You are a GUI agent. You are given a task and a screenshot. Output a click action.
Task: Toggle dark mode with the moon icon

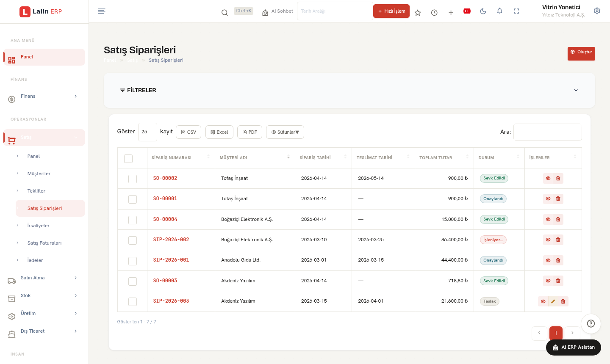tap(483, 11)
